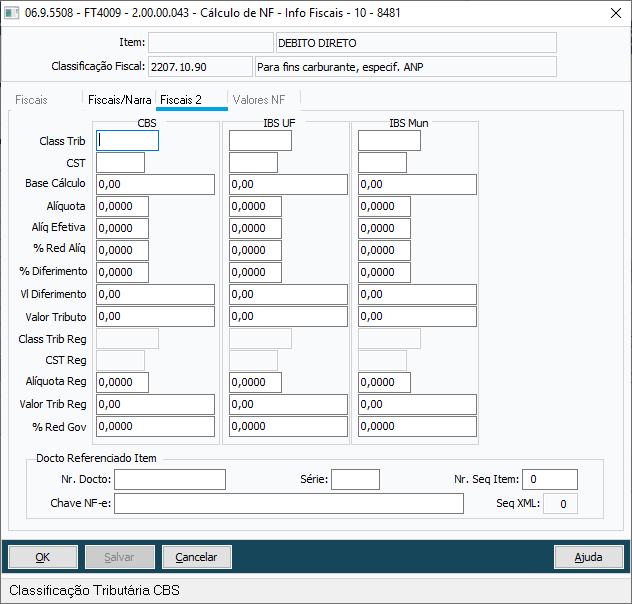The image size is (632, 604).
Task: Click the IBS Mun Class Trib field
Action: click(389, 141)
